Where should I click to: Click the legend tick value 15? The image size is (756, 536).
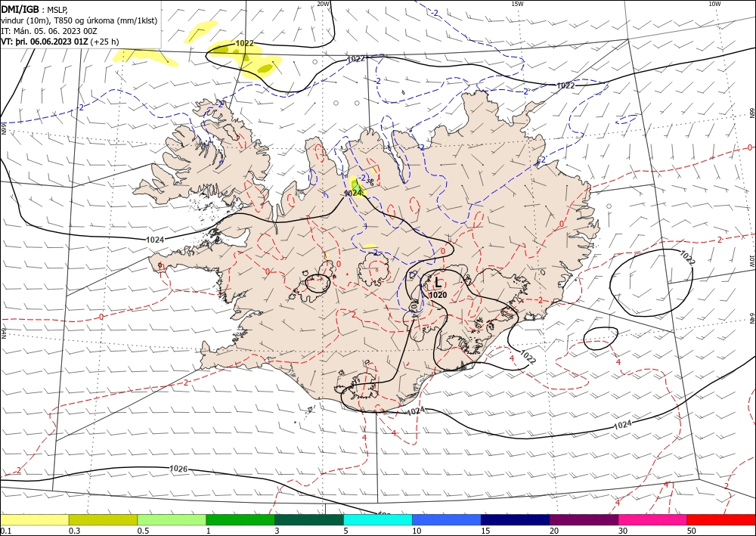pos(485,531)
